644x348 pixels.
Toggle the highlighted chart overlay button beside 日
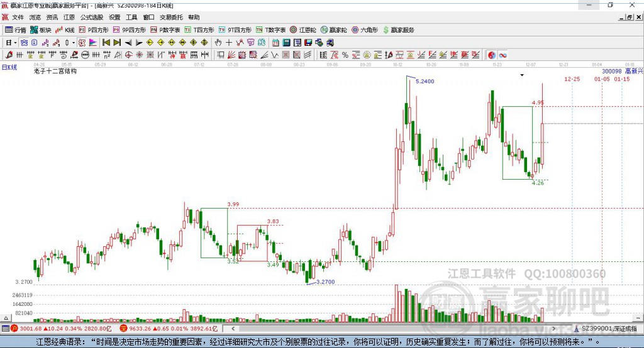pyautogui.click(x=25, y=43)
